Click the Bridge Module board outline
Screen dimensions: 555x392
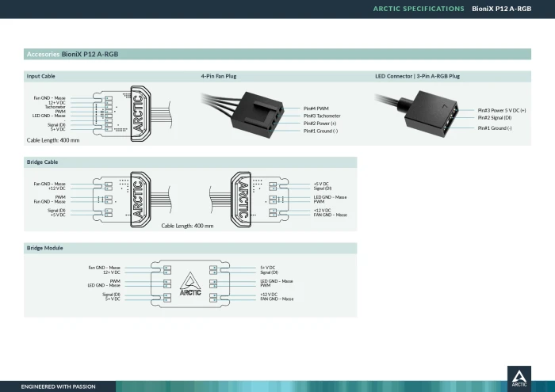point(190,284)
